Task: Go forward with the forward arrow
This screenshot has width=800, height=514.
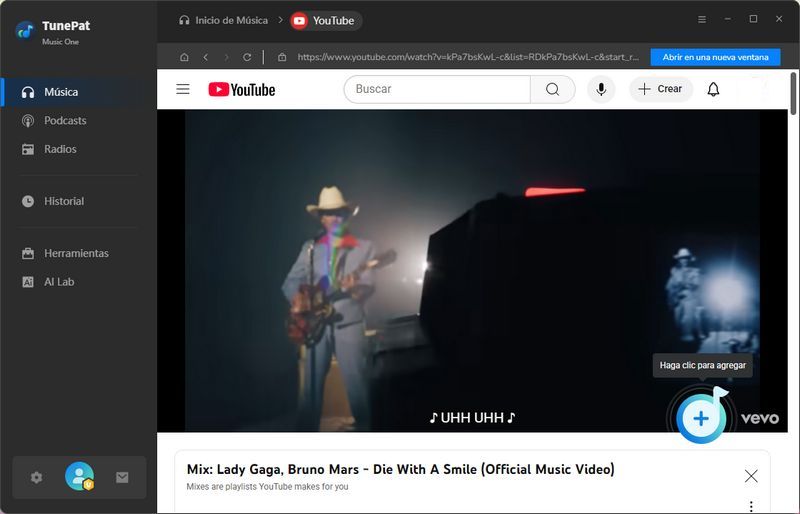Action: pyautogui.click(x=226, y=57)
